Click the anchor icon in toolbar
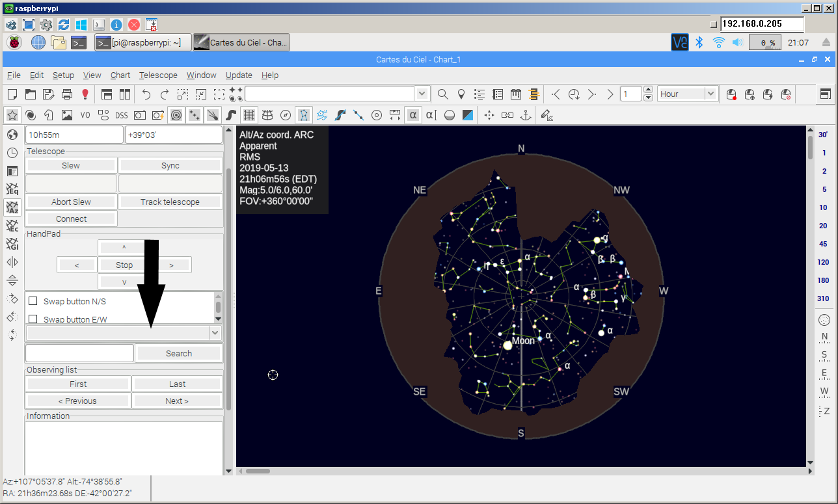Image resolution: width=838 pixels, height=504 pixels. [x=526, y=115]
